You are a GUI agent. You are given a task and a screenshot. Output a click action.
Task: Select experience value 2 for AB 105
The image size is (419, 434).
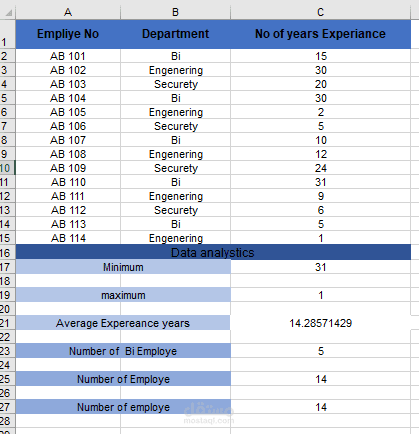[320, 112]
